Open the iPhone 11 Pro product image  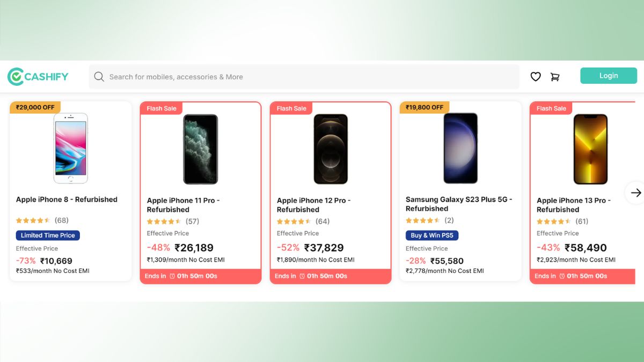(x=201, y=149)
